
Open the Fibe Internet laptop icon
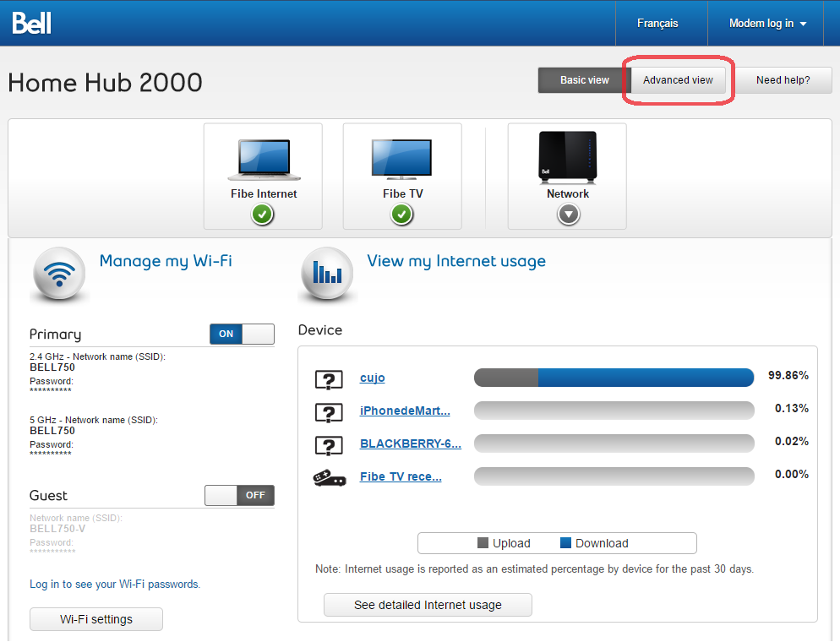[x=265, y=160]
